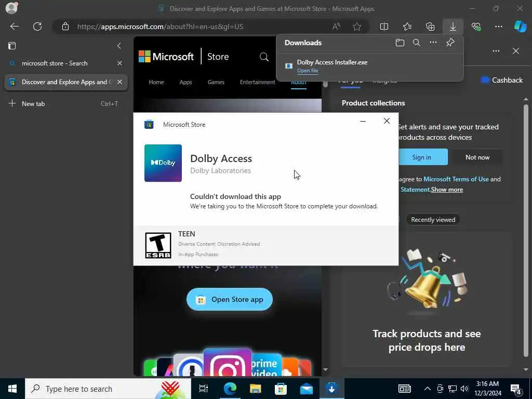
Task: Click the taskbar search box
Action: coord(108,389)
